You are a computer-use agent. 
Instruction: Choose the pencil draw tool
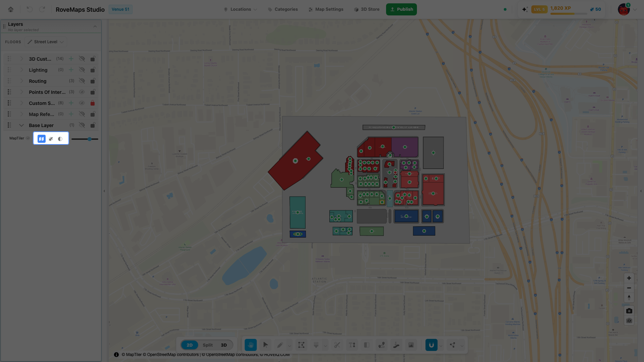[x=280, y=345]
